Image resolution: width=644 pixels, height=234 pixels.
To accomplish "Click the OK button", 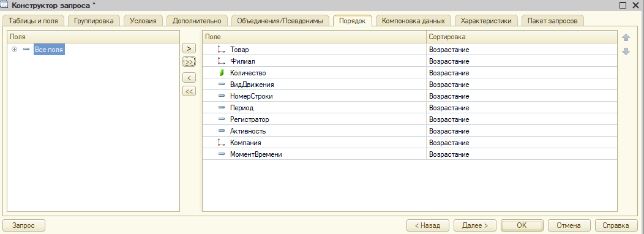I will [522, 225].
